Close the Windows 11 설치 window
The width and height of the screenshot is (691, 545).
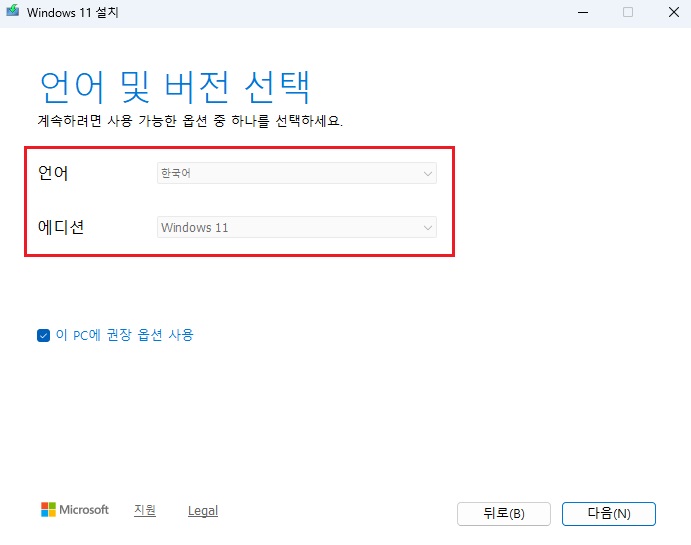(674, 12)
